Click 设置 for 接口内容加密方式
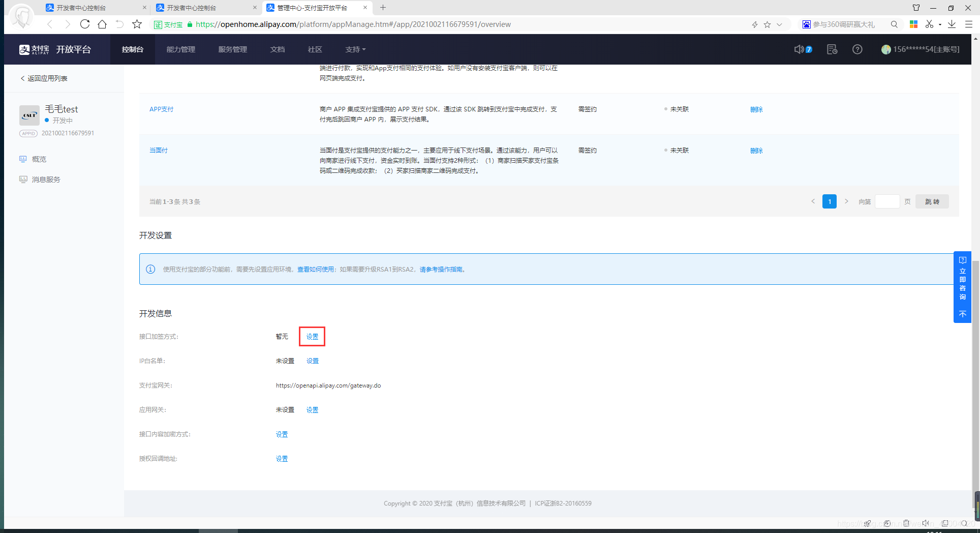 (x=282, y=434)
